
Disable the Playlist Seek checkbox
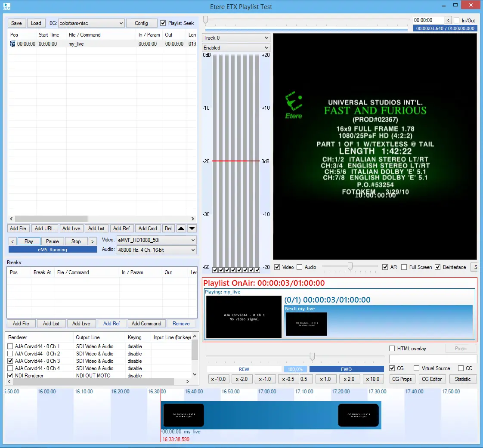point(163,23)
